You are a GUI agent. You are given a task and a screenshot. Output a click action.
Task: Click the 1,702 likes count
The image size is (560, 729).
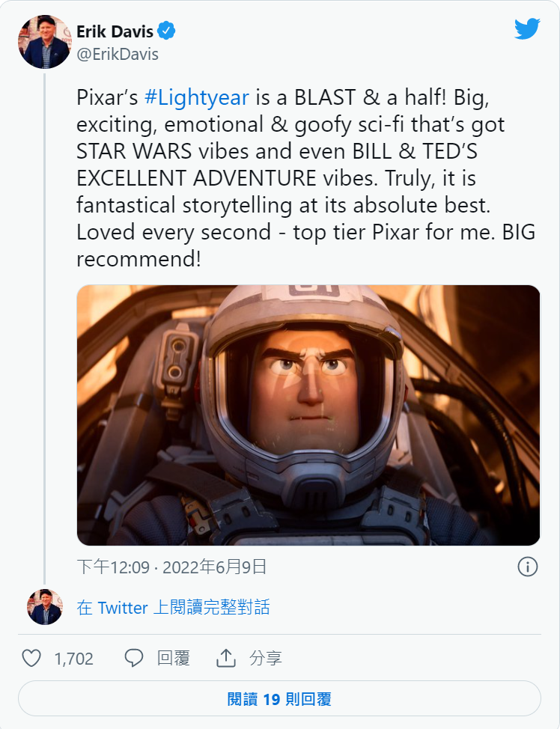[74, 659]
